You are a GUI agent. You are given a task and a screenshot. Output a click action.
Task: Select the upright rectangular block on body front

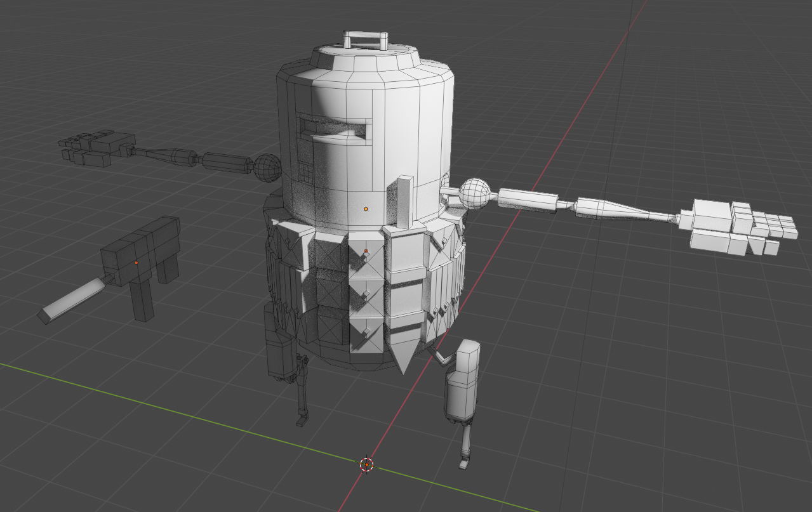404,202
